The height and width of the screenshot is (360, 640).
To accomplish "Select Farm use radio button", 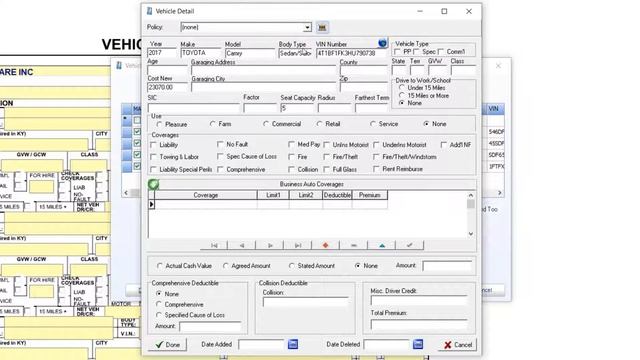I will (x=212, y=124).
